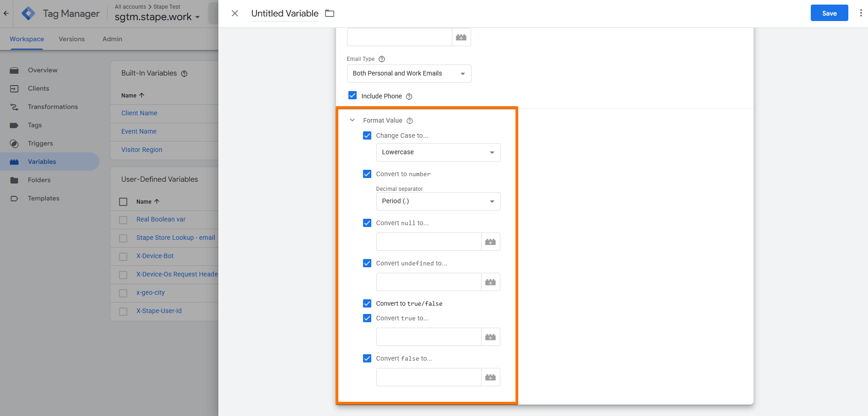Click variable picker above Email Type
The height and width of the screenshot is (416, 868).
point(461,37)
